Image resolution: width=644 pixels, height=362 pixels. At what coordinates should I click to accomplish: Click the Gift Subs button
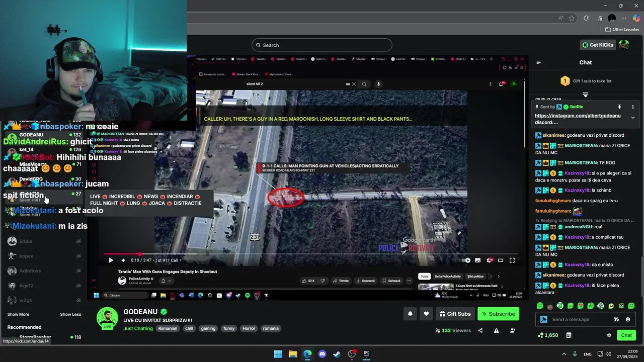tap(455, 314)
